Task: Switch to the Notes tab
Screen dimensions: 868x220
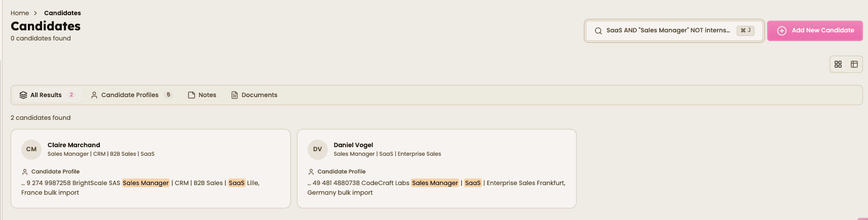Action: point(207,95)
